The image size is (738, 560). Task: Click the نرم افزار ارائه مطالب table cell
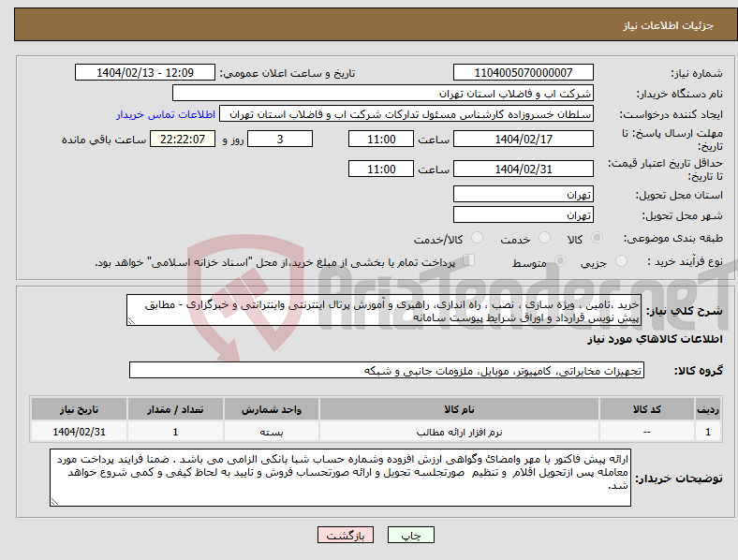pos(459,432)
